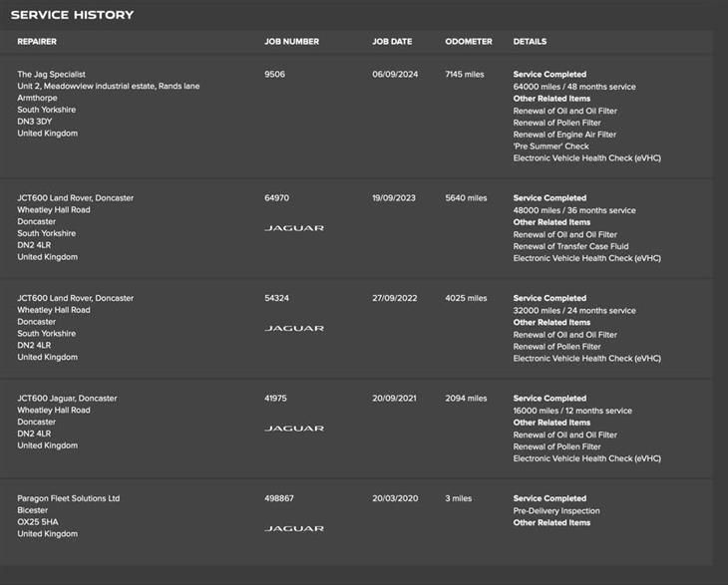Click the Jaguar logo under job 41975
The width and height of the screenshot is (728, 585).
[x=294, y=429]
